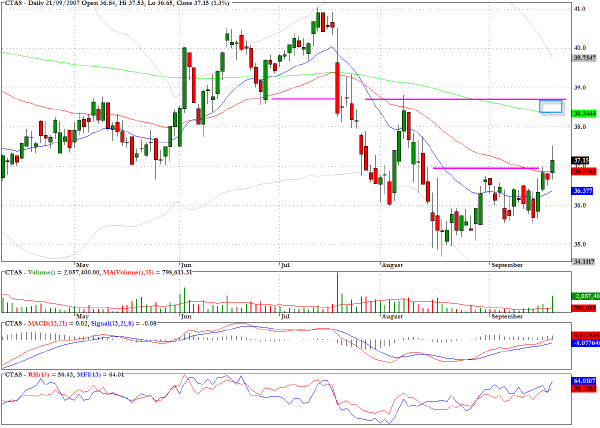Select the red 56.0392 RSI value tag
This screenshot has height=428, width=600.
coord(584,388)
